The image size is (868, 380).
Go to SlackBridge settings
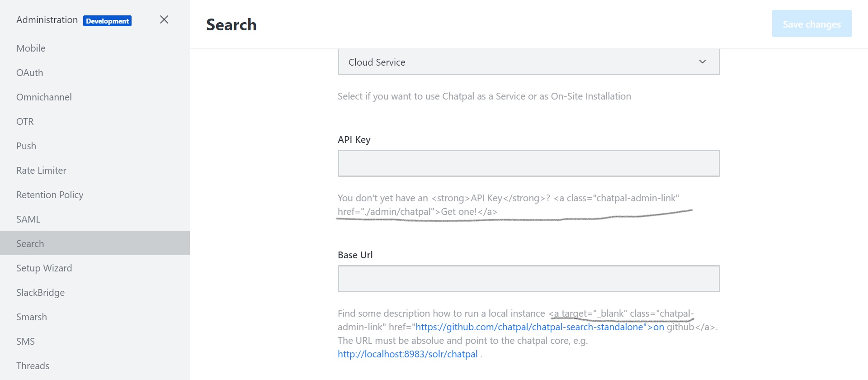click(x=95, y=293)
